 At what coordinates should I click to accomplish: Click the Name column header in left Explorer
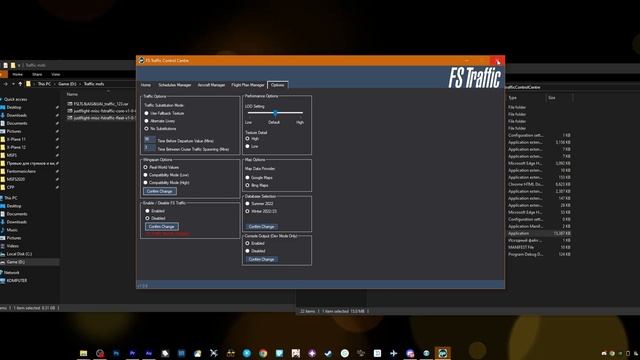coord(72,94)
